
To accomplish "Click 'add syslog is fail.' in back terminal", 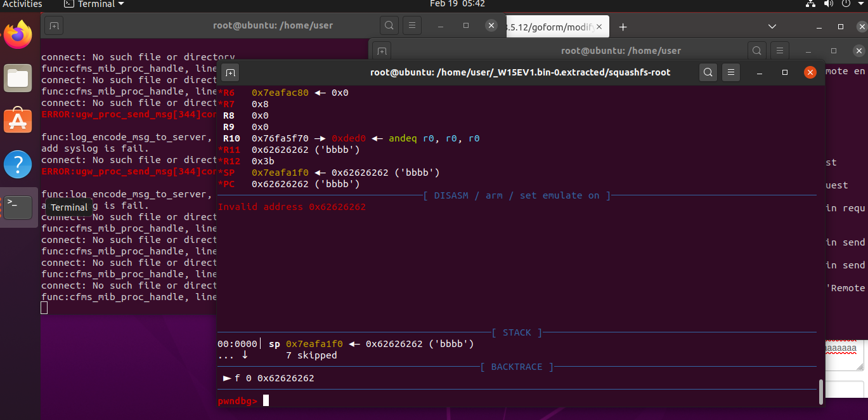I will pyautogui.click(x=95, y=148).
